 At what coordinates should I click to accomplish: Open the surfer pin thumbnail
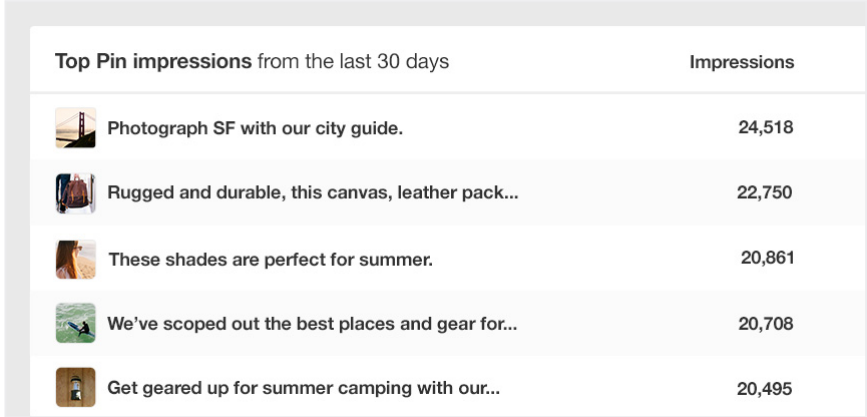[x=76, y=324]
